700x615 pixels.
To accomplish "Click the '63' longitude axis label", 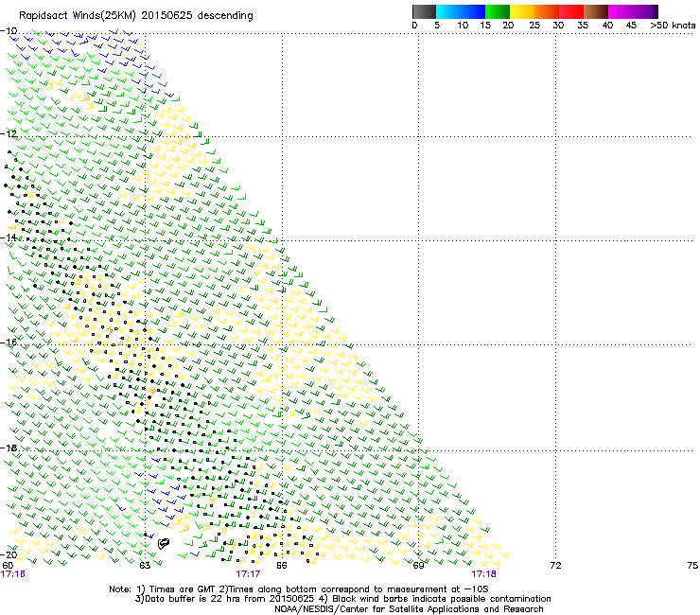I will pos(145,566).
